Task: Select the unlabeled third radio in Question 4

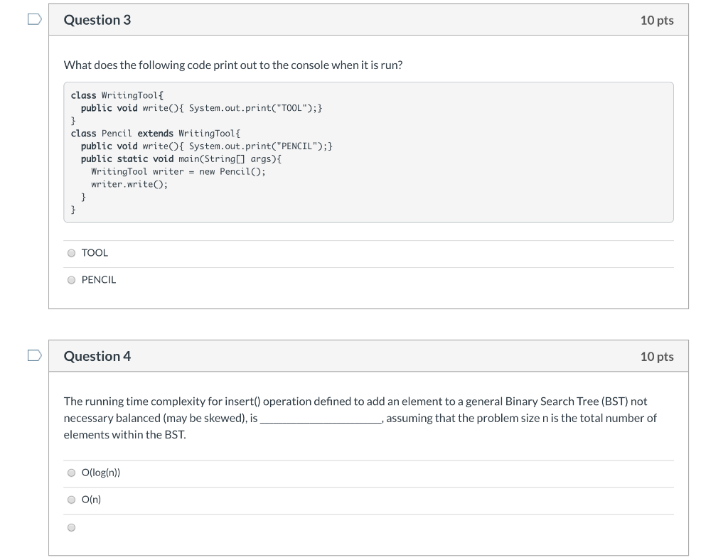Action: [71, 527]
